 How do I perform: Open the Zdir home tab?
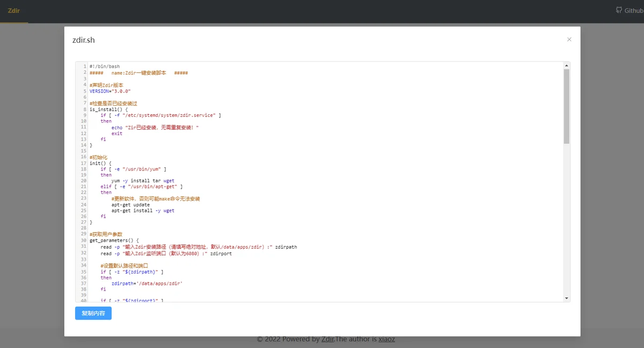(x=14, y=11)
